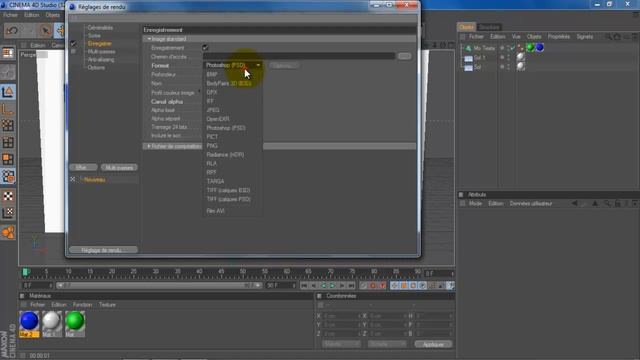Click the Effet button in render dialog
The image size is (640, 360).
(83, 167)
